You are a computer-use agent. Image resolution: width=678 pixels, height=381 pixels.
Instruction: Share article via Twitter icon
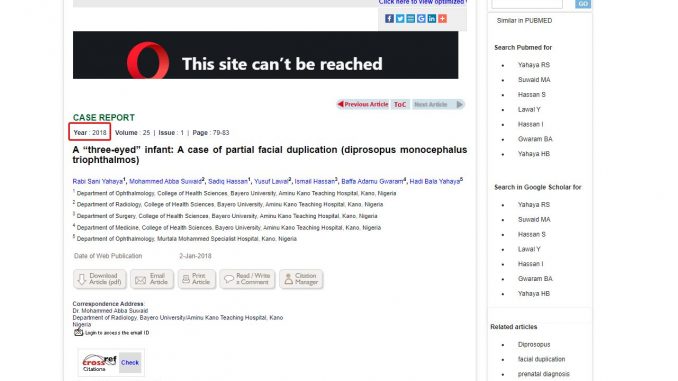click(400, 19)
